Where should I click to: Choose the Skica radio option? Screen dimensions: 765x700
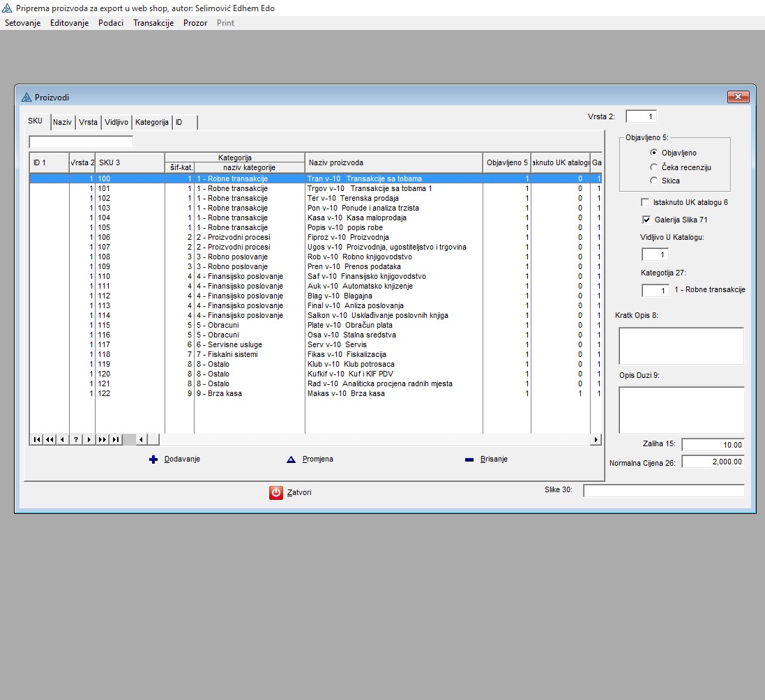pyautogui.click(x=653, y=181)
